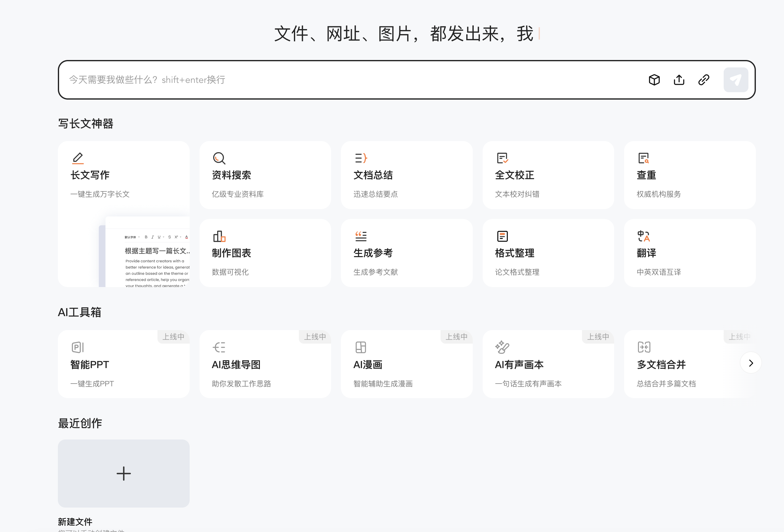Image resolution: width=784 pixels, height=532 pixels.
Task: Click the 权威机构服务 subtitle
Action: pyautogui.click(x=659, y=194)
